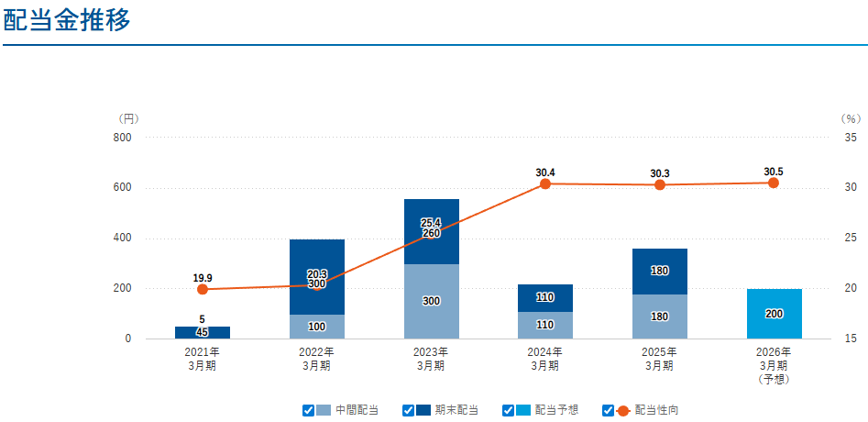868x422 pixels.
Task: Click the dark blue 期末配当 legend swatch
Action: tap(423, 410)
